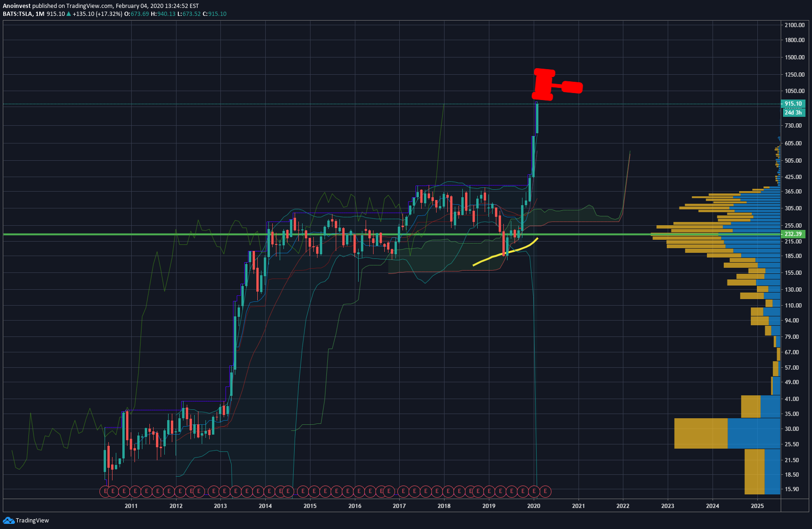
Task: Click the 730.00 price axis label
Action: click(x=793, y=126)
